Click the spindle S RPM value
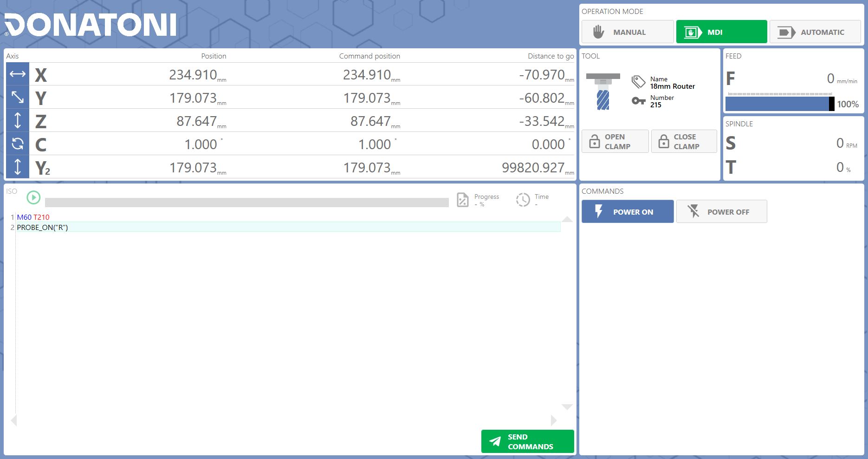The height and width of the screenshot is (459, 868). coord(840,143)
